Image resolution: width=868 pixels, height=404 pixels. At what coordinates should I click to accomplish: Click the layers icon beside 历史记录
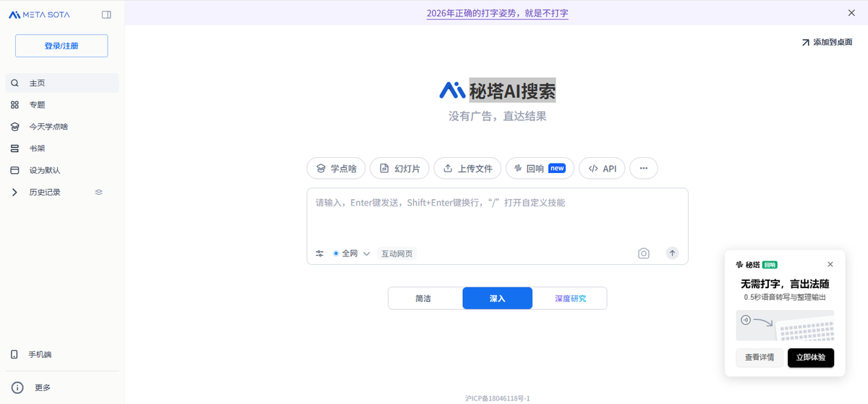(x=99, y=192)
